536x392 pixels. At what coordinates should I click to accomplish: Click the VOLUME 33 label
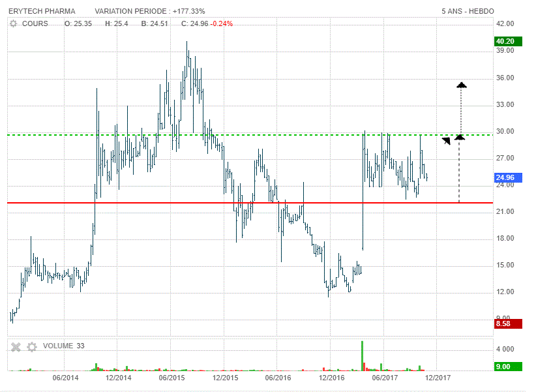[64, 346]
